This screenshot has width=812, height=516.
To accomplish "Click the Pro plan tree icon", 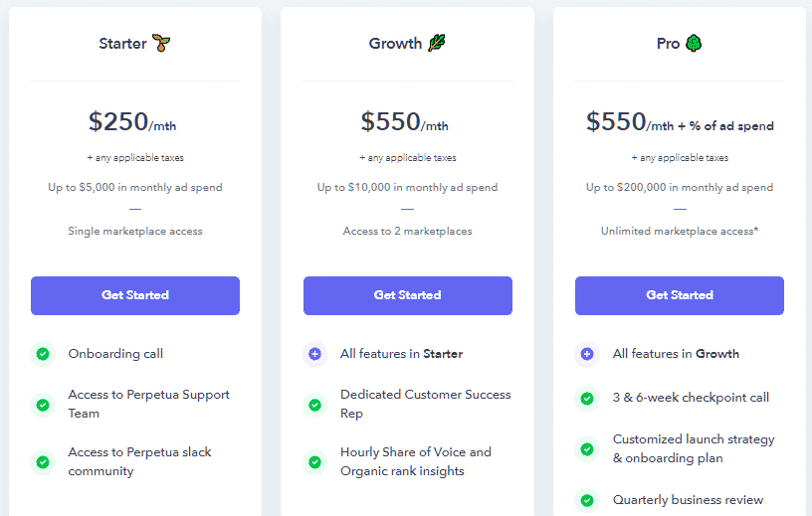I will 694,43.
